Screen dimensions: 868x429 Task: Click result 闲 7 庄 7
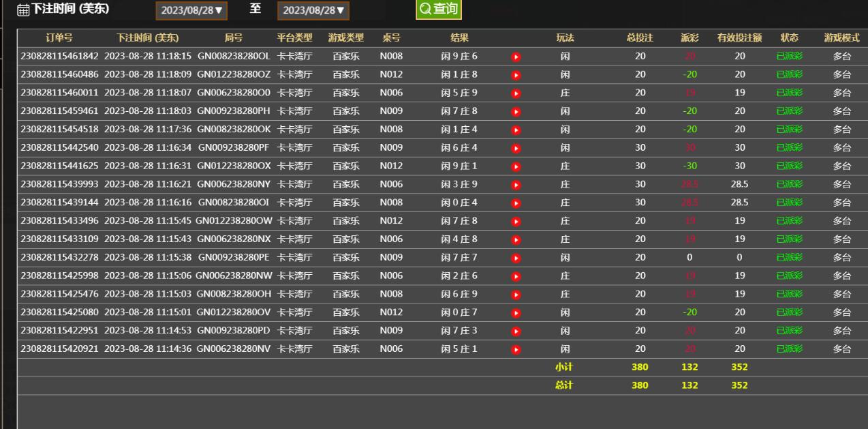[x=460, y=257]
